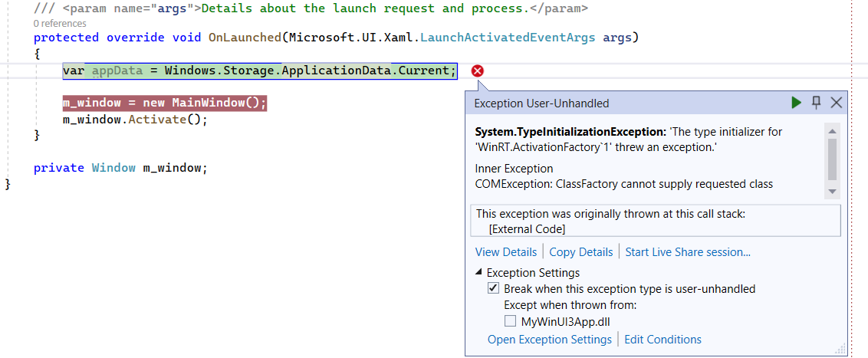Click the highlighted m_window = new MainWindow() line
868x358 pixels.
(164, 103)
